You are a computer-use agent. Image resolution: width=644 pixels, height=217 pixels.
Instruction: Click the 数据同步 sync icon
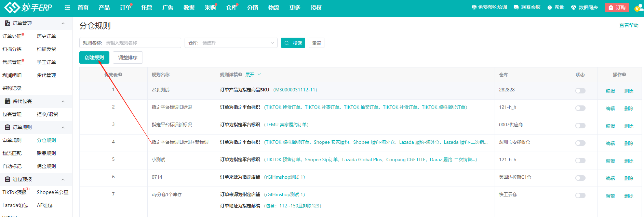(574, 8)
